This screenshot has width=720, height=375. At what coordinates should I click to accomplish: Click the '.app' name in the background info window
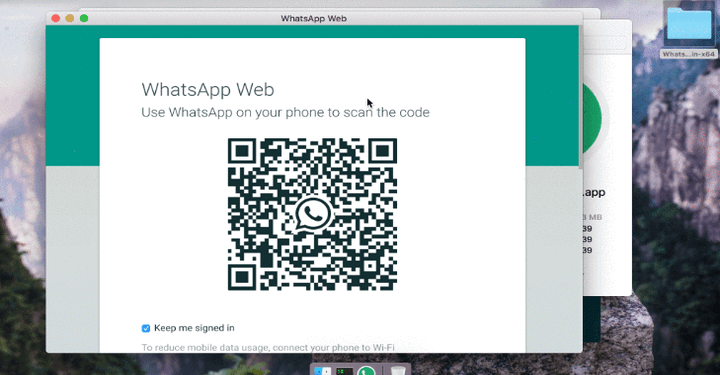click(x=594, y=192)
